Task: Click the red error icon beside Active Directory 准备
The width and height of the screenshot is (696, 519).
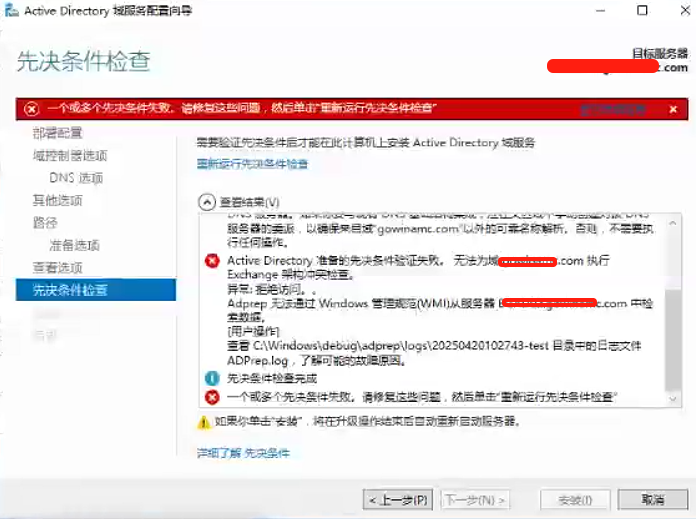Action: tap(212, 261)
